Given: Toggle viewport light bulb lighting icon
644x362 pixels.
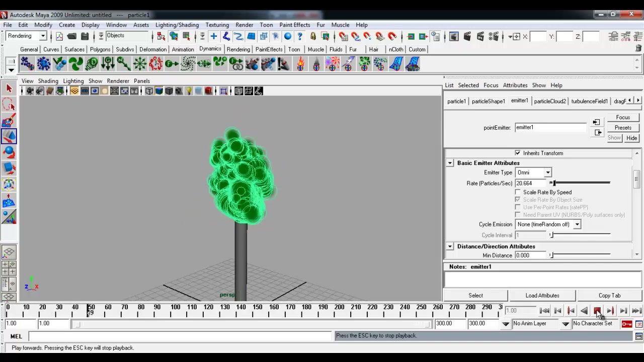Looking at the screenshot, I should [x=188, y=91].
